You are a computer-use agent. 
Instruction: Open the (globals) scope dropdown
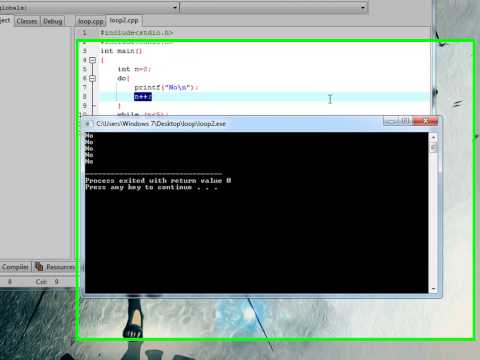[x=89, y=7]
